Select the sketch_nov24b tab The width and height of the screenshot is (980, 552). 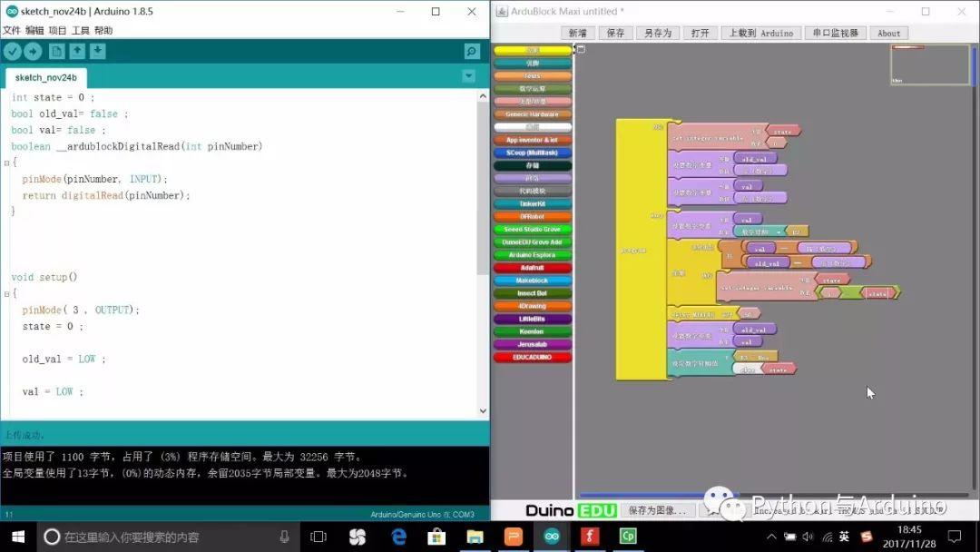point(46,77)
